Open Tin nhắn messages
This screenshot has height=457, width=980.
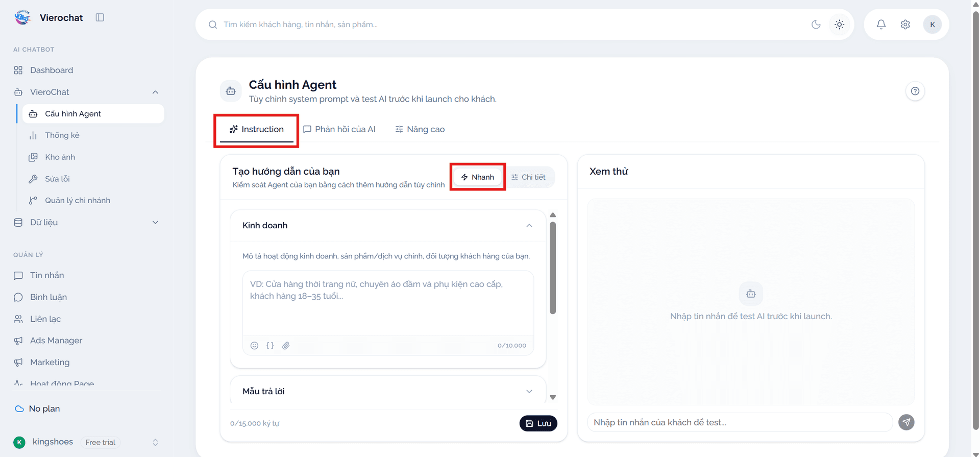coord(87,275)
